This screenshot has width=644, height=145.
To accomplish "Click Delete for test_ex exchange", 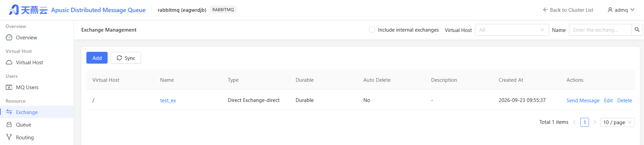I will coord(624,100).
